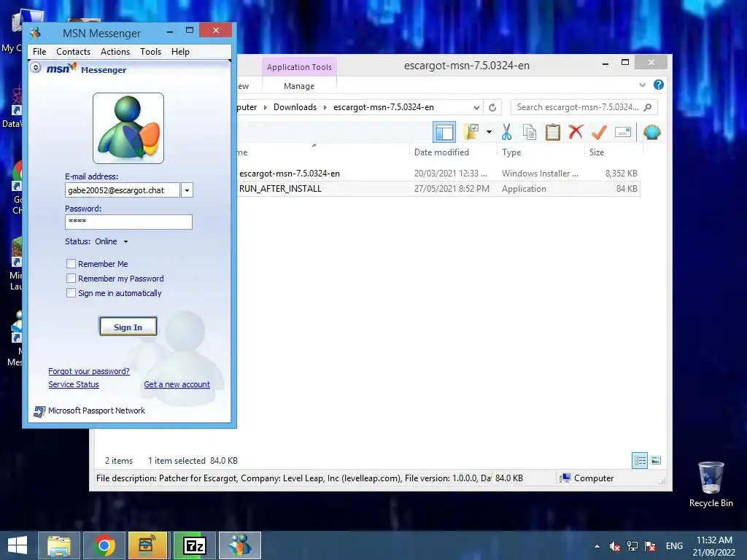
Task: Toggle the preview pane layout toolbar icon
Action: 444,132
